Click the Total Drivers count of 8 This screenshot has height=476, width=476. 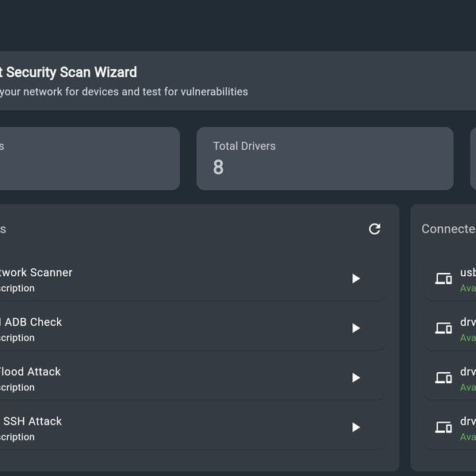click(x=218, y=167)
